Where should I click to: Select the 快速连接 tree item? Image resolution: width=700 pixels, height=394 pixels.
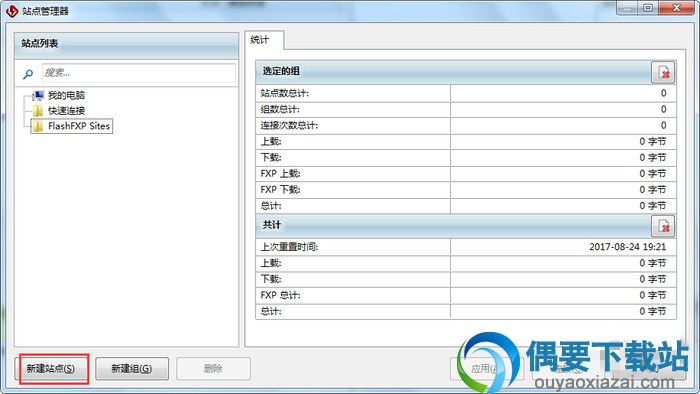point(67,111)
